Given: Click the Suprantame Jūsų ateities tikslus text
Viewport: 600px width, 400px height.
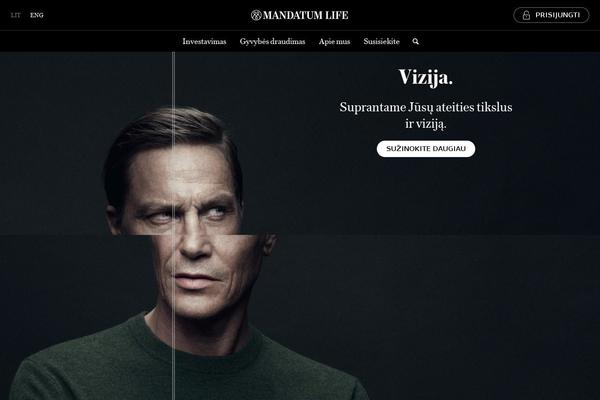Looking at the screenshot, I should coord(426,107).
